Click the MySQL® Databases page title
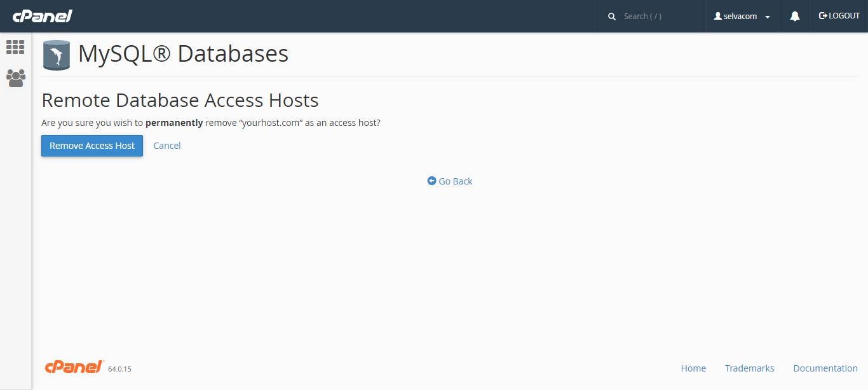The width and height of the screenshot is (868, 390). pyautogui.click(x=183, y=54)
